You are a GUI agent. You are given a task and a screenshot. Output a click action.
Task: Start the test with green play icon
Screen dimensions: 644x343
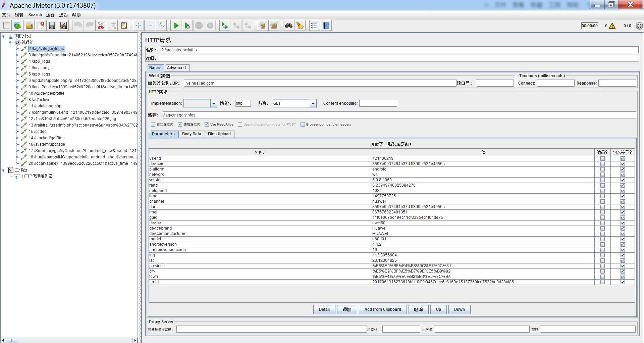point(176,26)
